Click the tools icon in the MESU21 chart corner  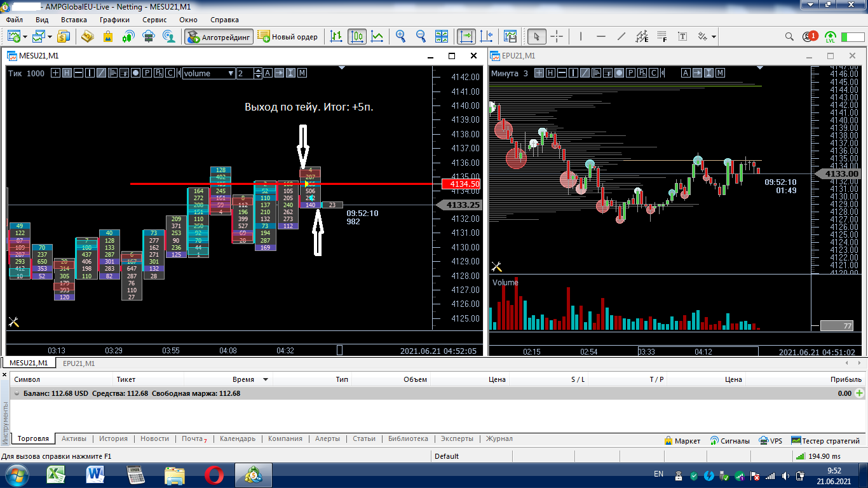coord(14,322)
